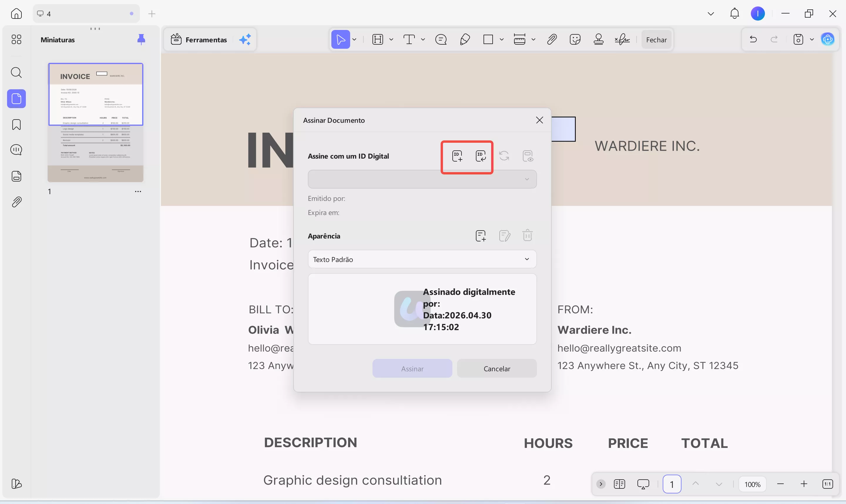Collapse the bottom navigation bar arrow

pyautogui.click(x=600, y=484)
